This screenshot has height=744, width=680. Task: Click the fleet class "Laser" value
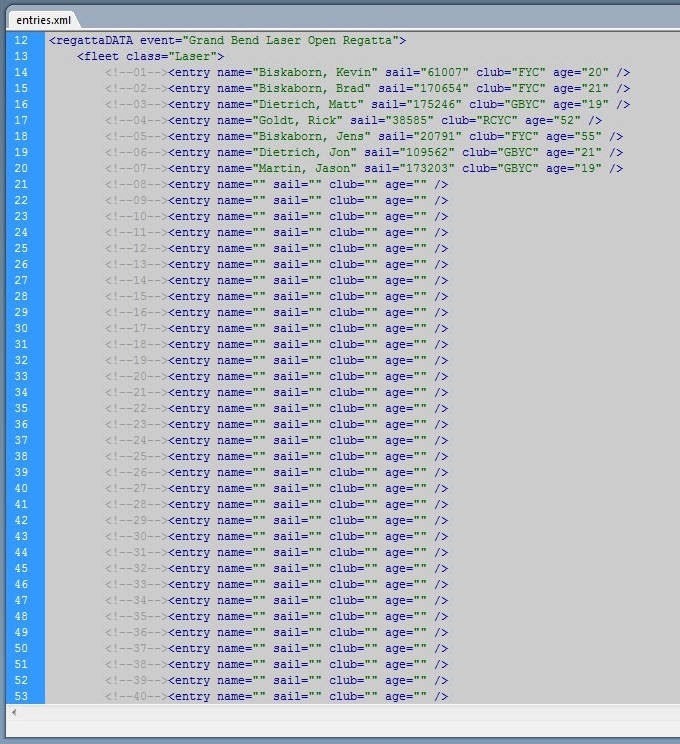coord(193,56)
